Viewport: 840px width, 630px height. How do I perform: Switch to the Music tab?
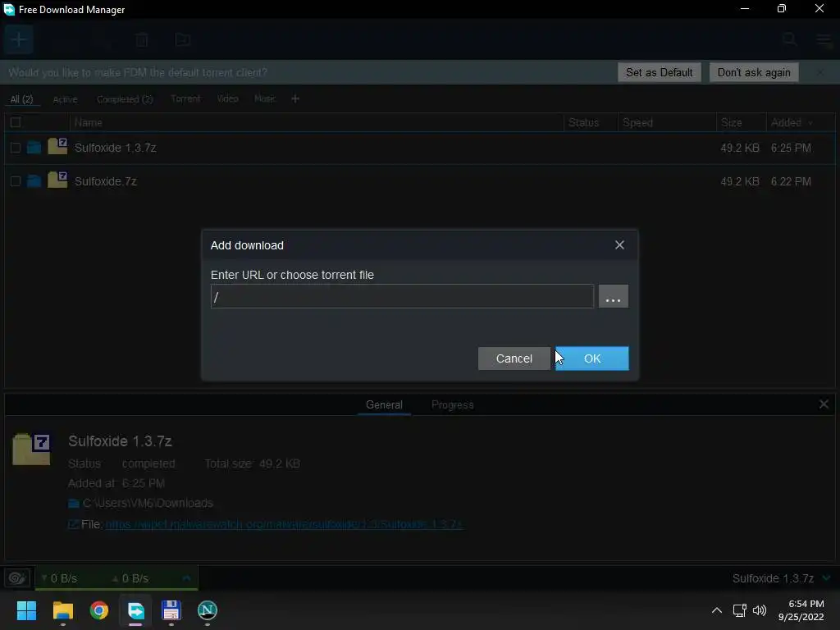[x=265, y=98]
